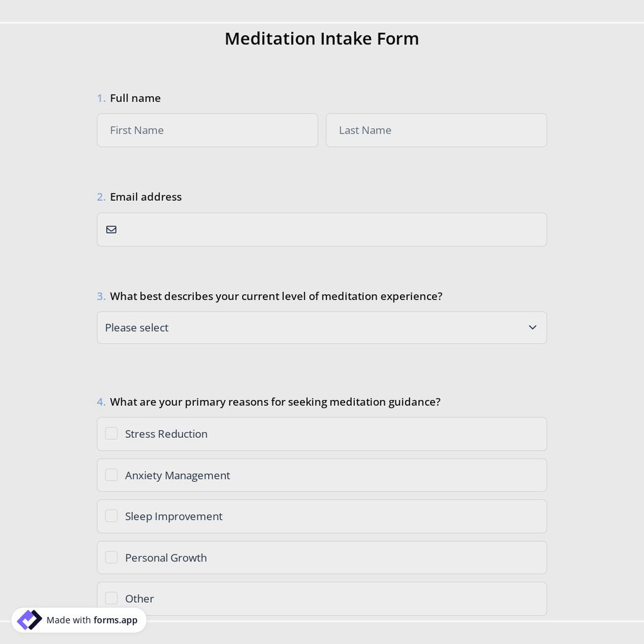Click the chevron on the experience dropdown

tap(533, 327)
